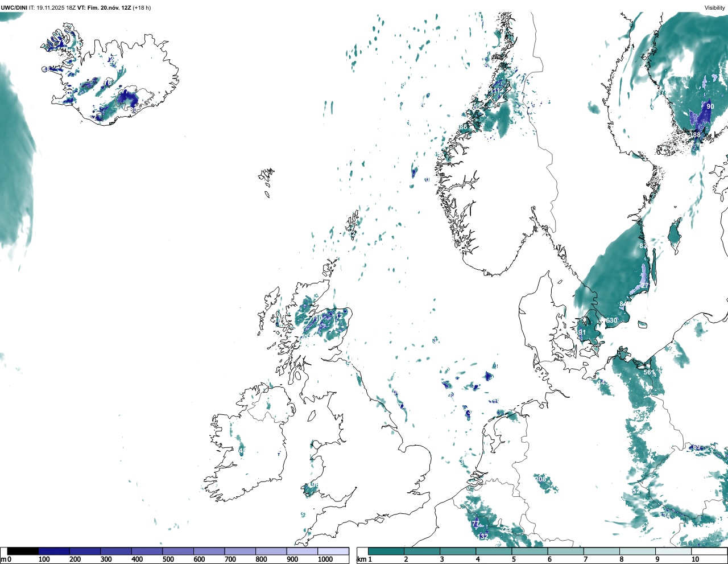Select the 500–600 m legend color segment
This screenshot has width=728, height=564.
pyautogui.click(x=178, y=551)
